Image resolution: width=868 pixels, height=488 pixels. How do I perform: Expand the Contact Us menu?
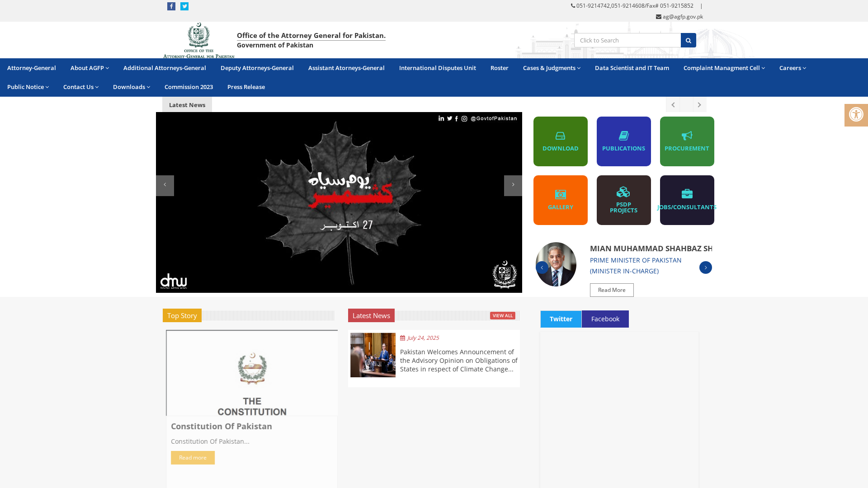pyautogui.click(x=81, y=87)
